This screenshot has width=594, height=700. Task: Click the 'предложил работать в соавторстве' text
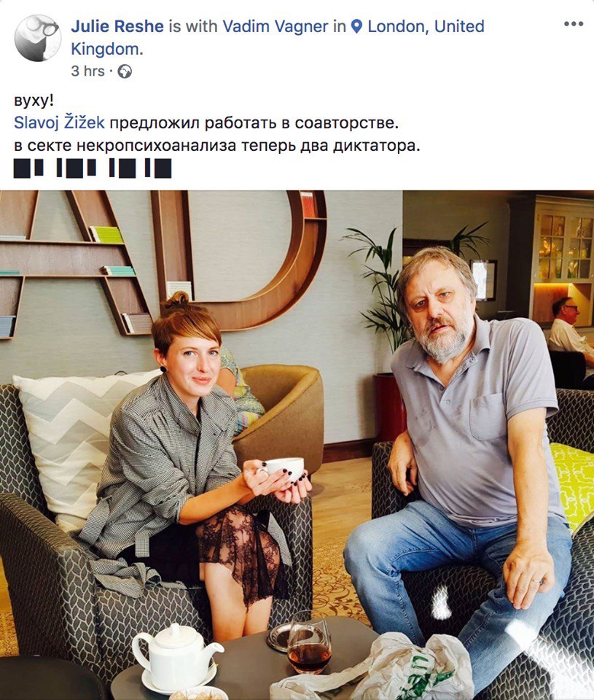coord(253,122)
